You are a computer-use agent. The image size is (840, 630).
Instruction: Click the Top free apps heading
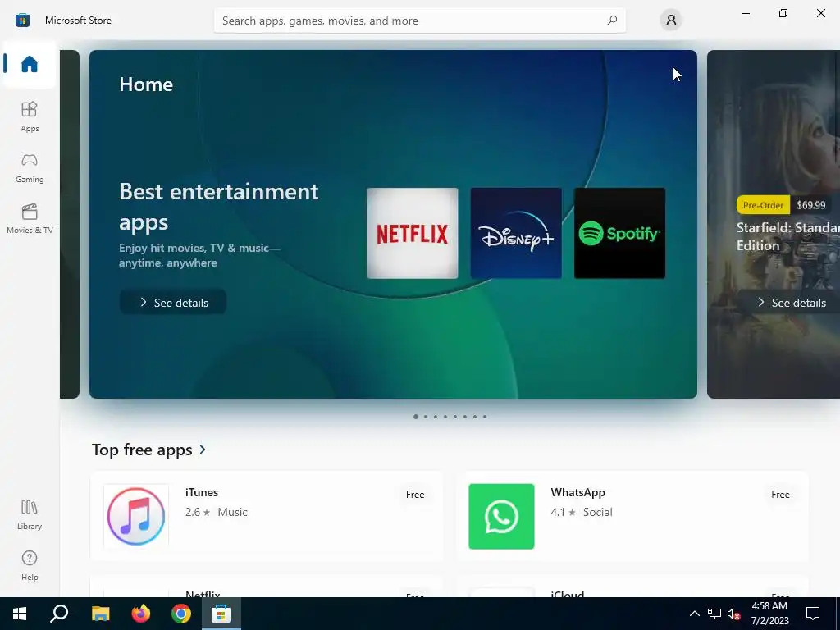point(142,450)
